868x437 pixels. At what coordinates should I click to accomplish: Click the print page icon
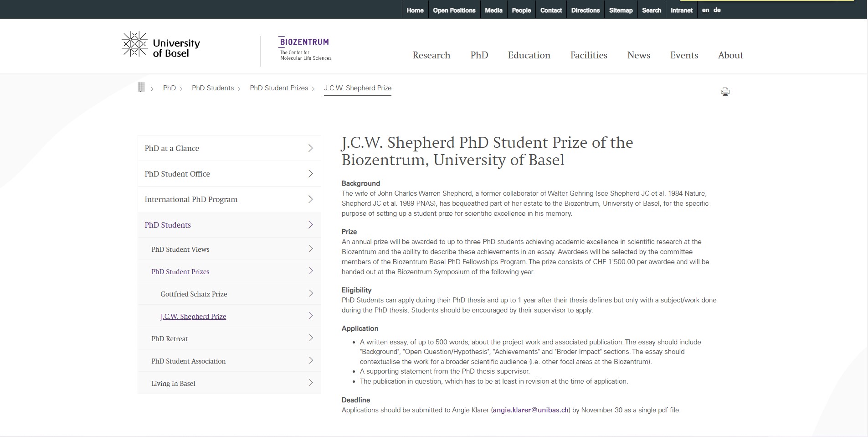coord(725,92)
